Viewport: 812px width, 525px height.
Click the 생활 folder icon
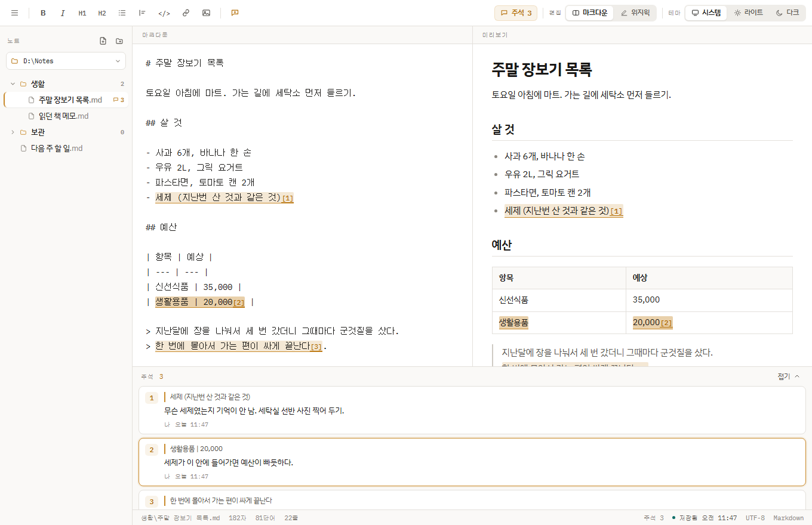pos(23,84)
